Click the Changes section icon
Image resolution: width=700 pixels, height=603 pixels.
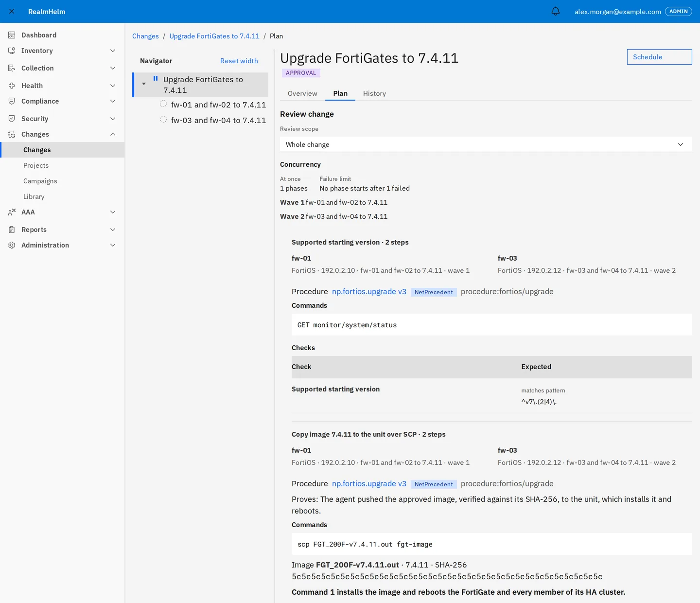point(12,134)
